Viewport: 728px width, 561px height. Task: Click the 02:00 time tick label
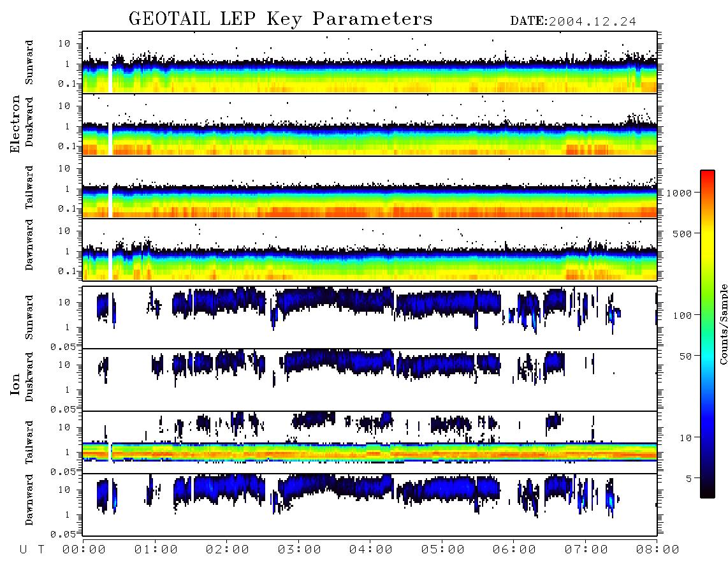[x=228, y=550]
